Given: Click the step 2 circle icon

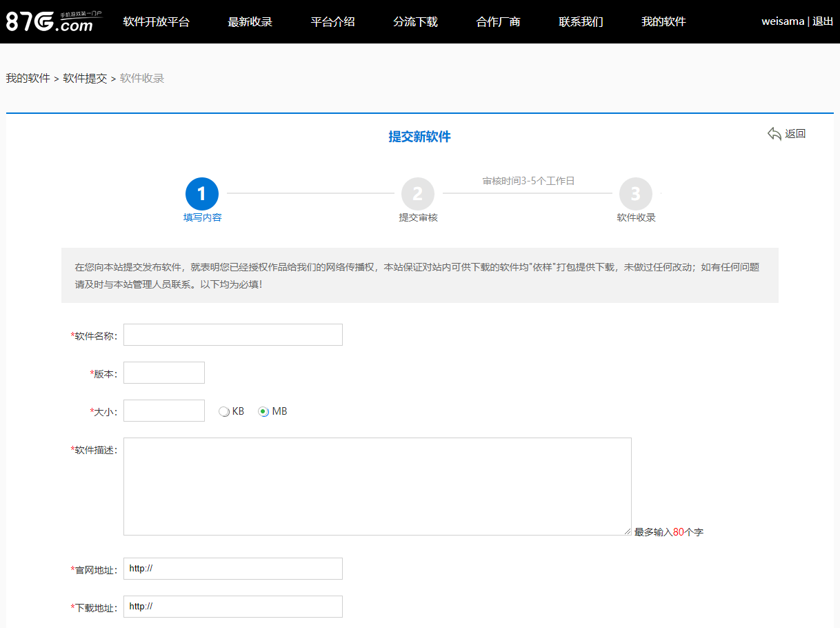Looking at the screenshot, I should click(418, 194).
